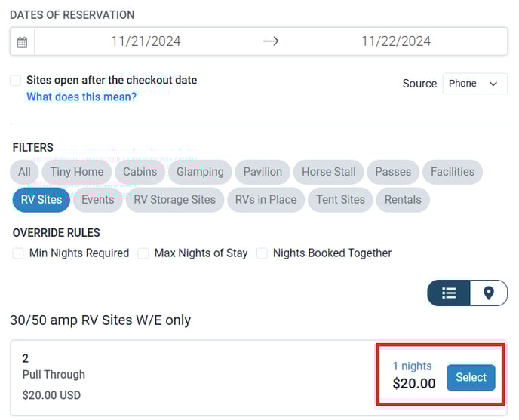Enable Sites open after checkout date checkbox
Viewport: 519px width, 420px height.
(x=16, y=81)
